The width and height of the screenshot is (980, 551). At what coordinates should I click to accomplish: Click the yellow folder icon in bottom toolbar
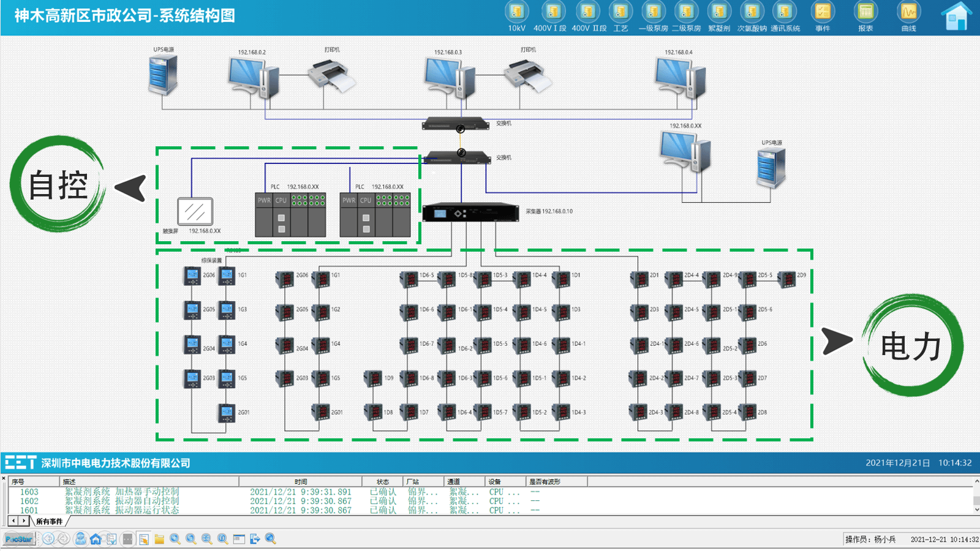point(159,539)
